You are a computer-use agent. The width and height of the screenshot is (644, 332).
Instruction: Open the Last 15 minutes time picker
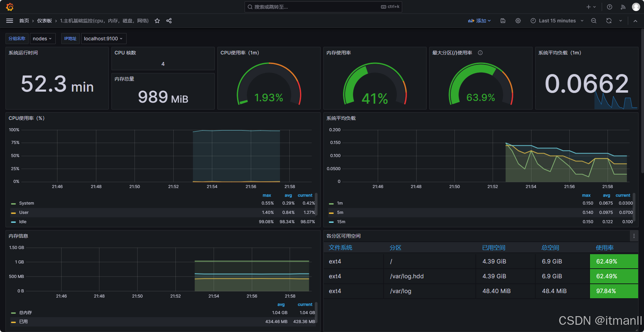pos(557,21)
